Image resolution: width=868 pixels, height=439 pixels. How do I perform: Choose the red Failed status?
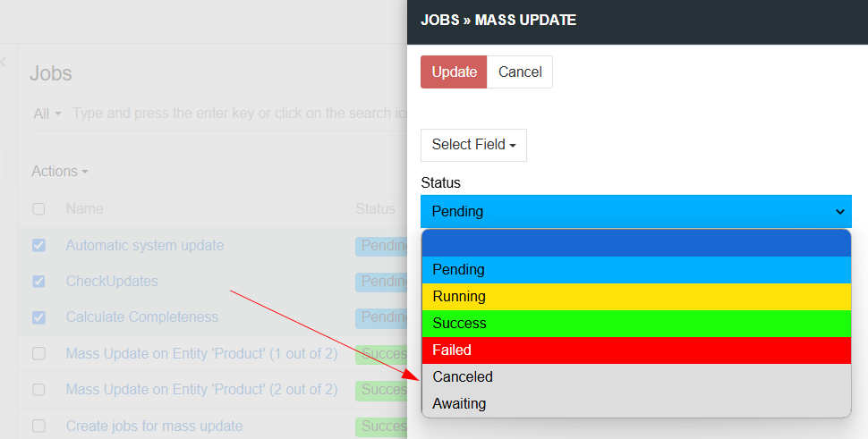[x=636, y=350]
